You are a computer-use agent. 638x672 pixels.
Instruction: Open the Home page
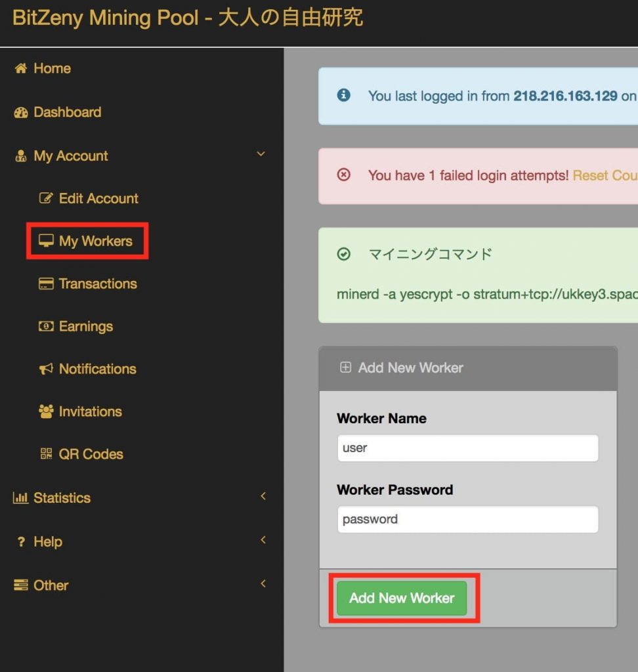click(53, 68)
